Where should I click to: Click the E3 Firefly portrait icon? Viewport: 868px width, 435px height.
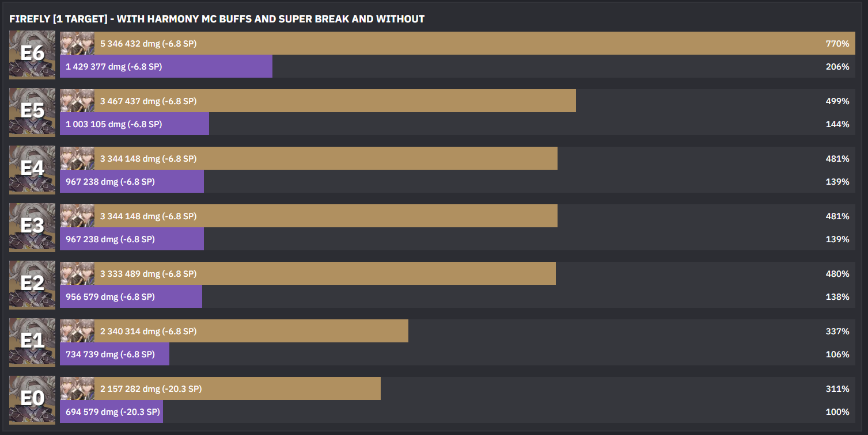click(x=32, y=227)
